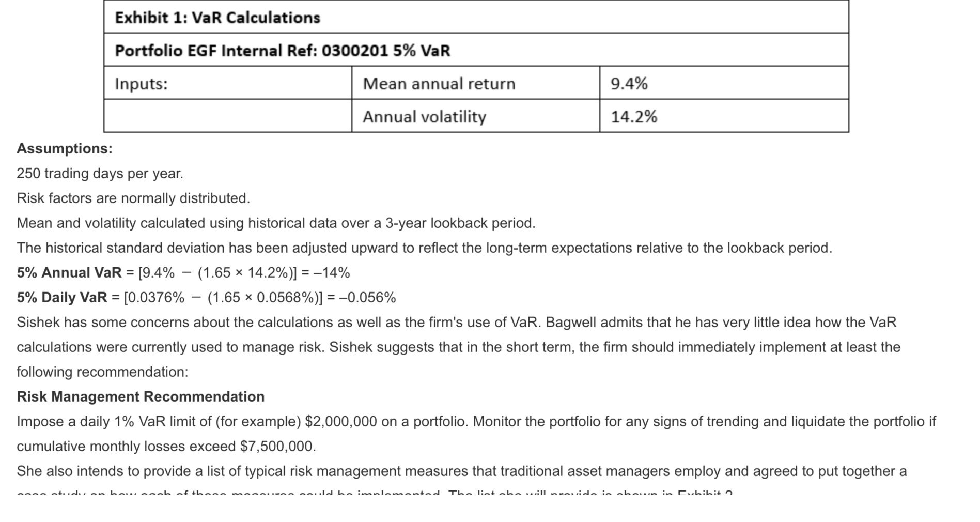The width and height of the screenshot is (980, 522).
Task: Click the "Portfolio EGF Internal Ref" header row
Action: (283, 51)
